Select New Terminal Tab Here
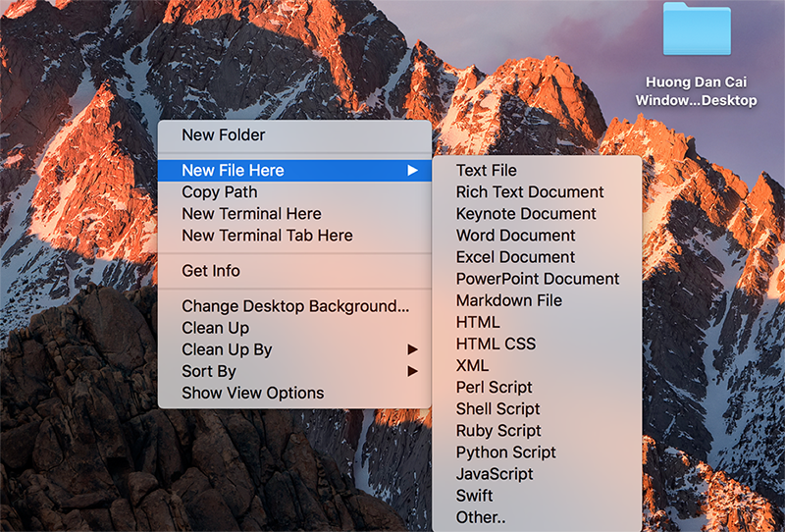Screen dimensions: 785x532 coord(267,236)
